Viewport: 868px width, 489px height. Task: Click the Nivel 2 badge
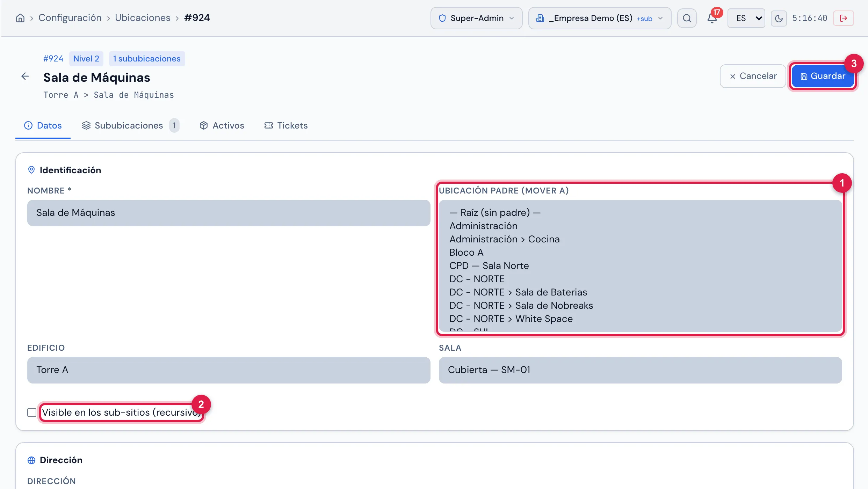click(x=86, y=59)
